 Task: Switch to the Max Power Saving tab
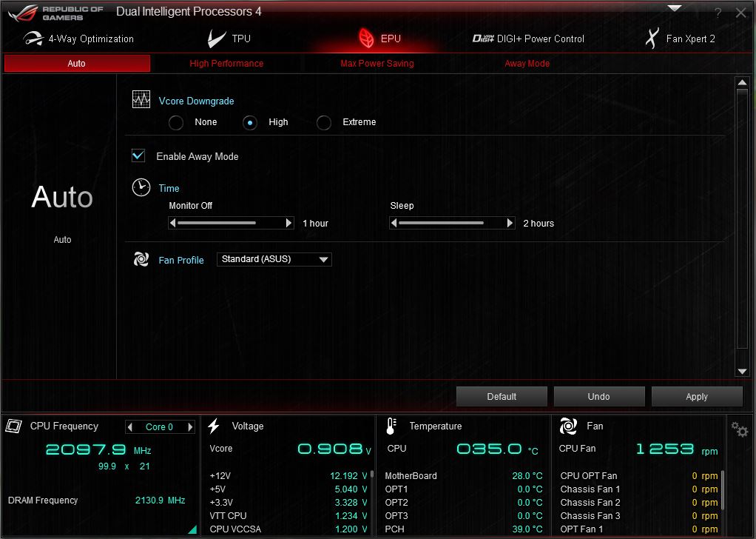377,63
